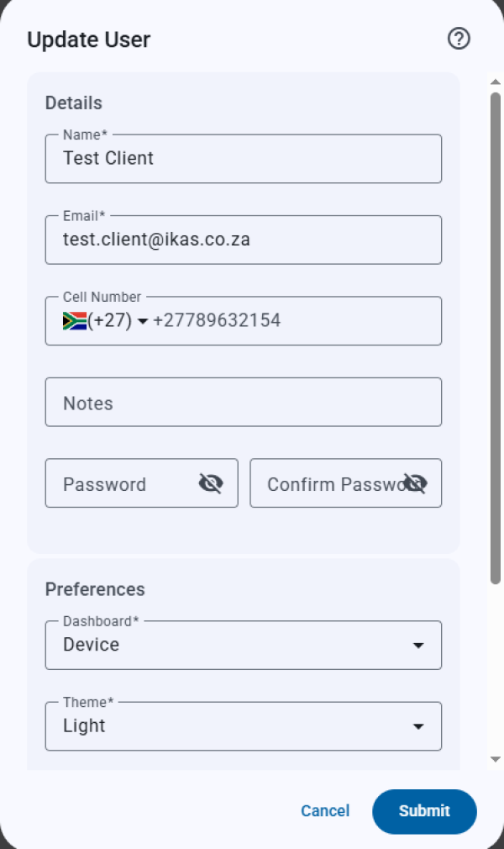Click the Dashboard field's dropdown caret
This screenshot has height=849, width=504.
[x=417, y=646]
